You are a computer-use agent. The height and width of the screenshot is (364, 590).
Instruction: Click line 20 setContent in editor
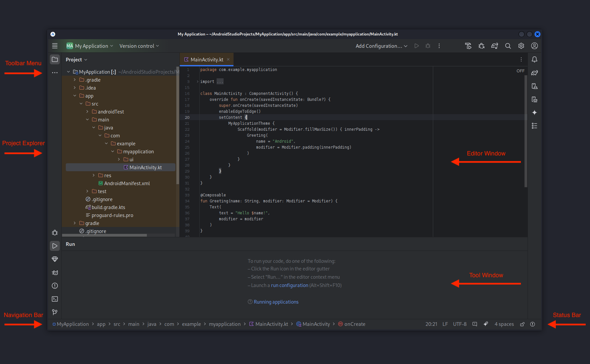click(231, 117)
